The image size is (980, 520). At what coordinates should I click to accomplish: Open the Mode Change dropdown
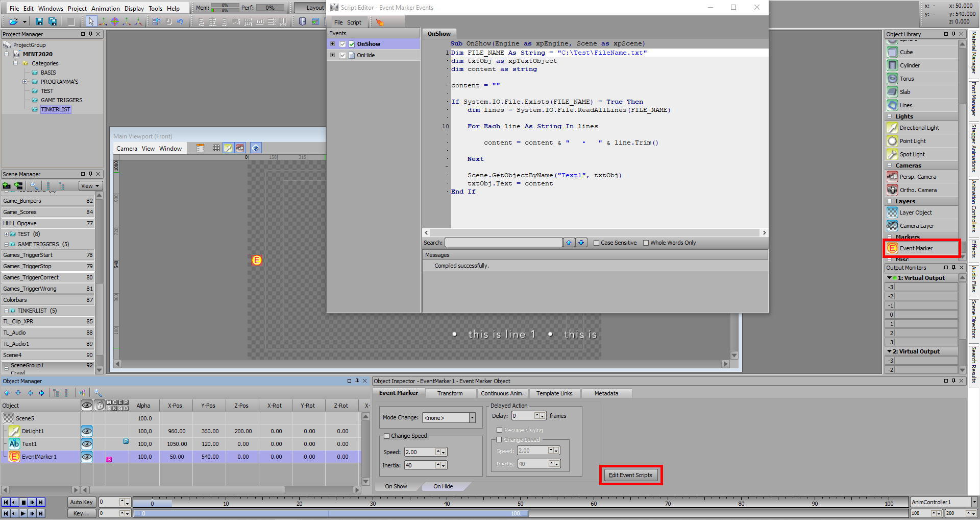(472, 418)
